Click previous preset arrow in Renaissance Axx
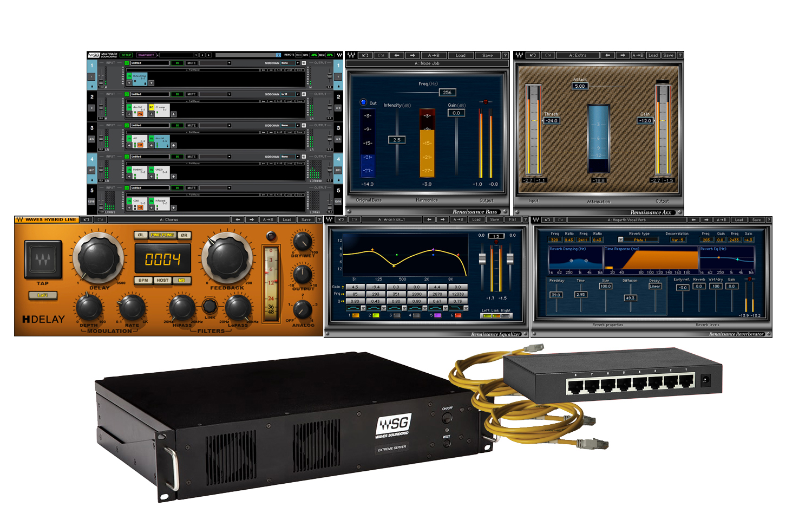812x519 pixels. coord(608,55)
